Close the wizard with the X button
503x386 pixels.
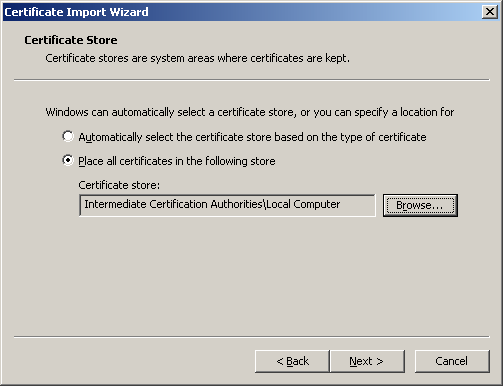490,12
